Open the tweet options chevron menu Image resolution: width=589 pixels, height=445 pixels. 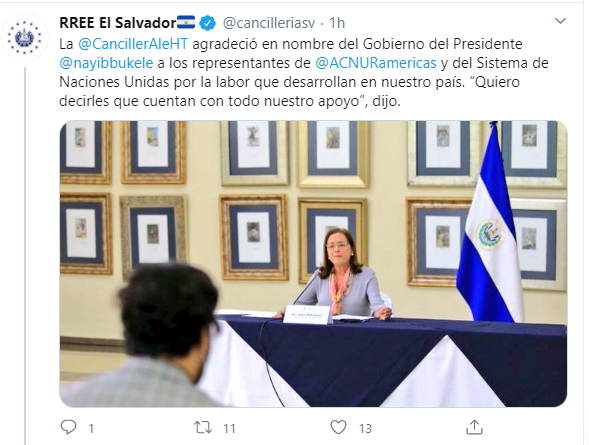click(560, 21)
